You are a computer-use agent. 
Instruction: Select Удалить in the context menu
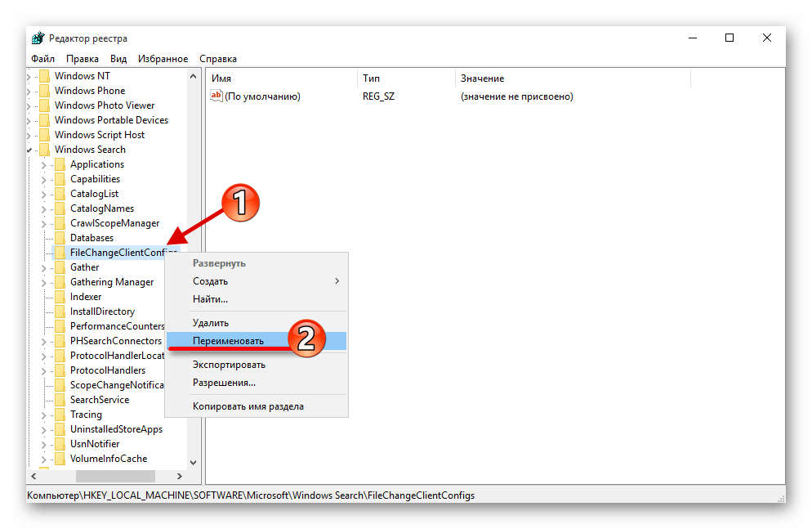pyautogui.click(x=211, y=323)
